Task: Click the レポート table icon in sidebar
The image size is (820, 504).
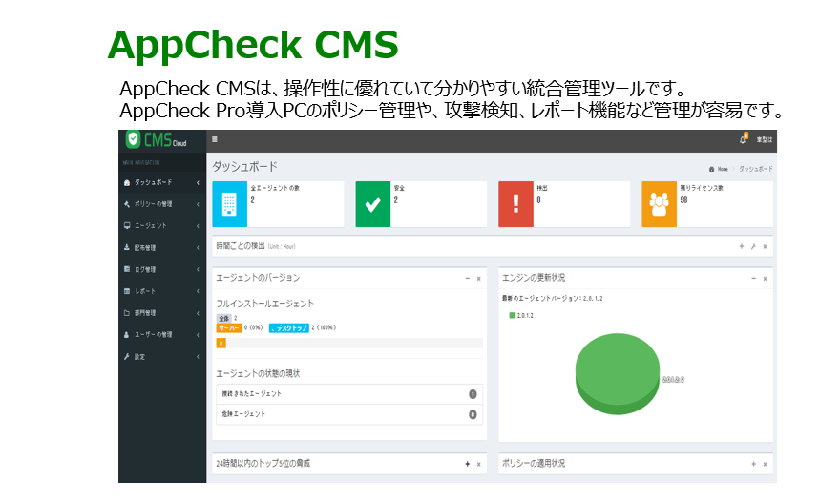Action: click(127, 291)
